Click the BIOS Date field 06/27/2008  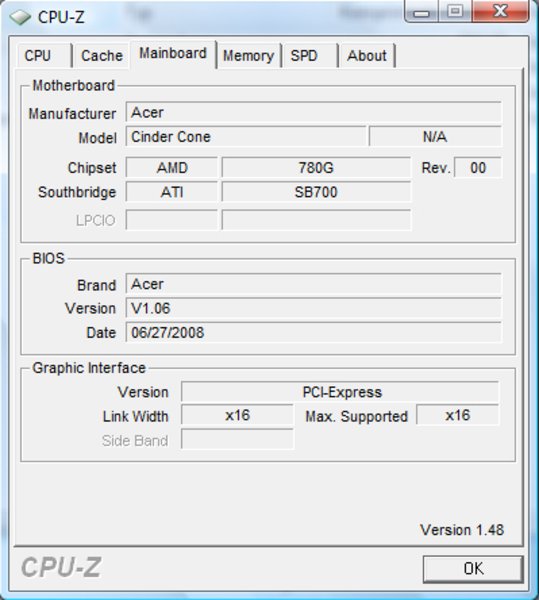313,333
